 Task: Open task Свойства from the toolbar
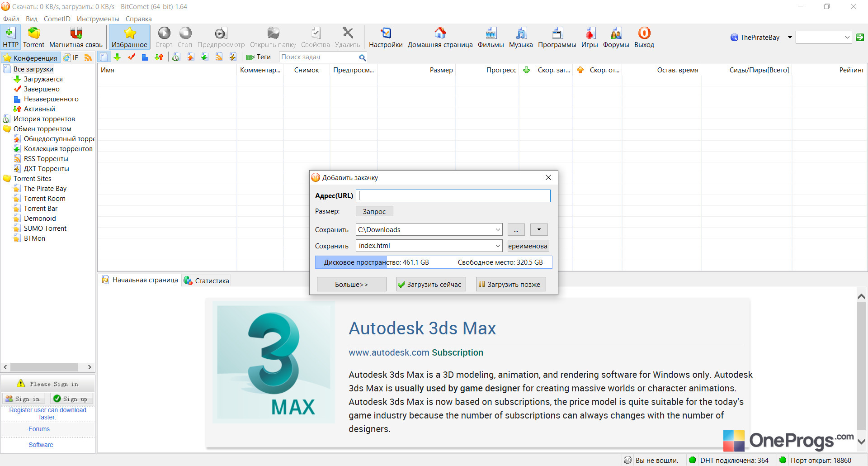click(316, 37)
